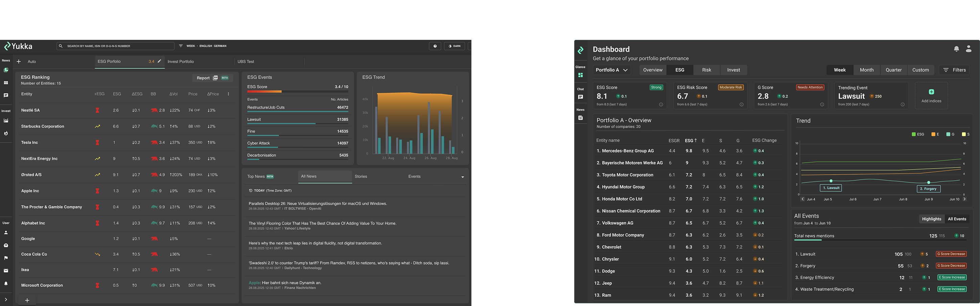Switch to the Invest tab in the Dashboard
The width and height of the screenshot is (980, 306).
(x=733, y=70)
